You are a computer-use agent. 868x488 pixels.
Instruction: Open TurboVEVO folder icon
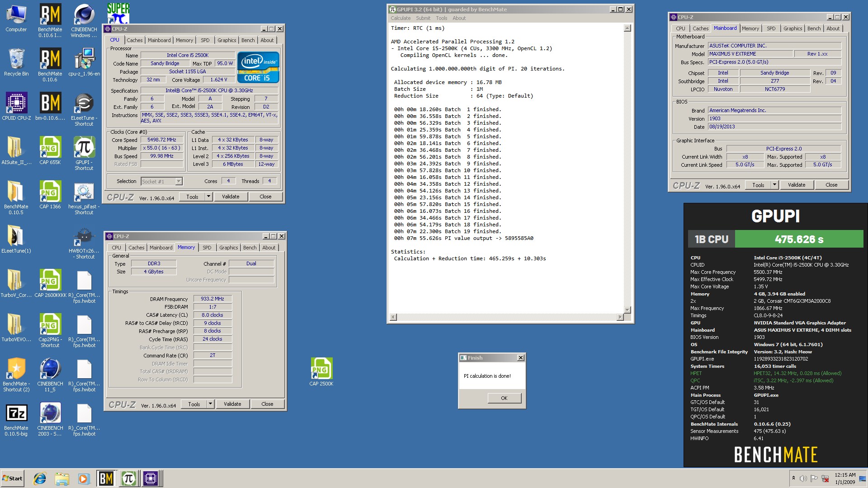pyautogui.click(x=16, y=328)
